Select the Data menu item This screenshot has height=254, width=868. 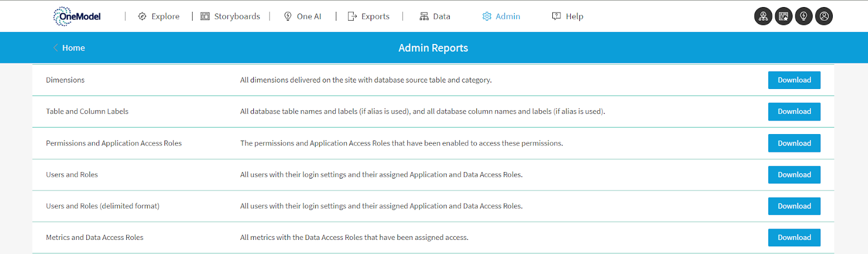(435, 16)
